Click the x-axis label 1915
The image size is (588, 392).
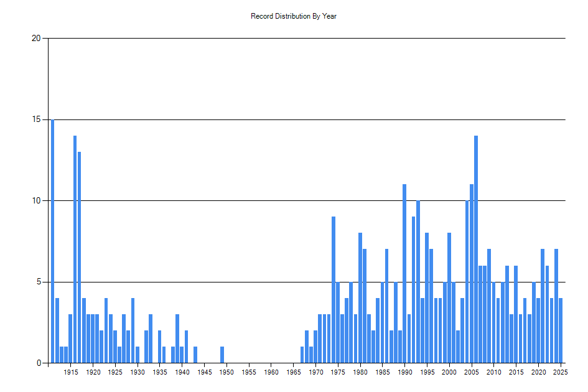[x=70, y=373]
